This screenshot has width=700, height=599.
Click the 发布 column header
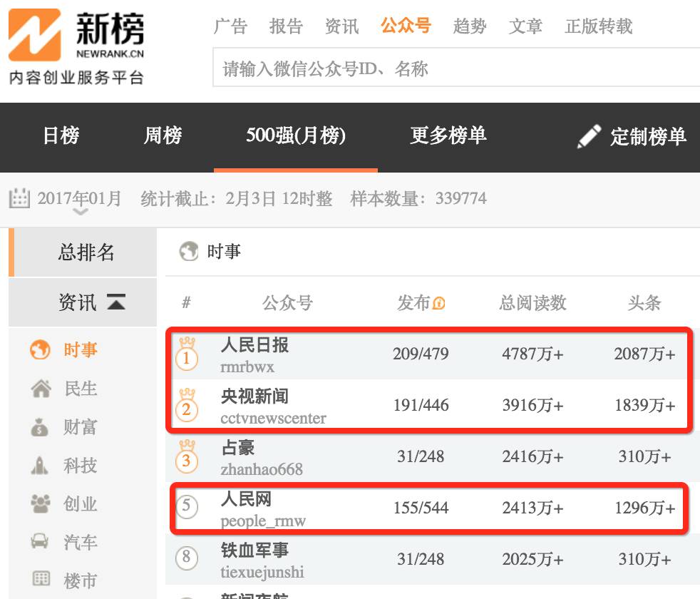(x=413, y=303)
